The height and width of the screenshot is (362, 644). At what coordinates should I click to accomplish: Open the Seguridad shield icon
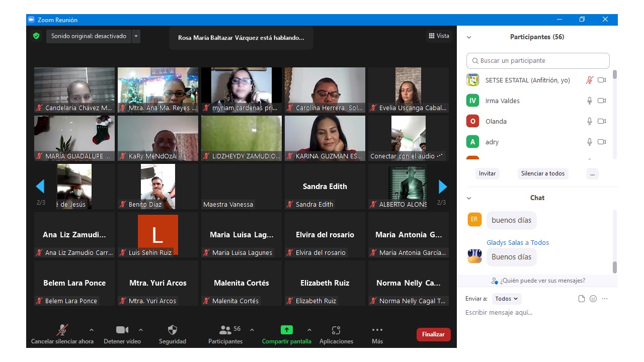[x=172, y=330]
